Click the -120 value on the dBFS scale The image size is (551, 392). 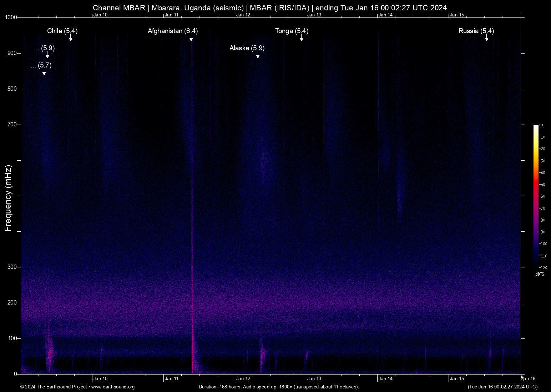tap(543, 268)
